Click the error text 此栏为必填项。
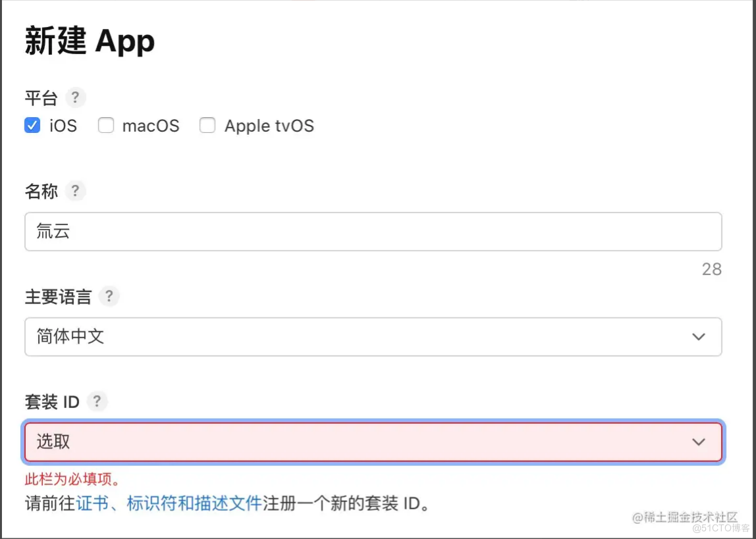Screen dimensions: 756x539 pyautogui.click(x=72, y=479)
